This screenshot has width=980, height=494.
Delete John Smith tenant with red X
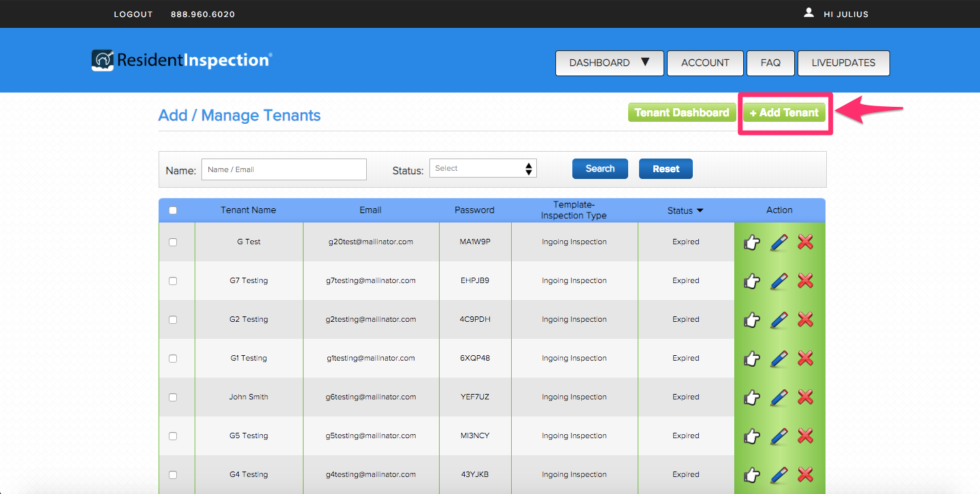coord(806,397)
